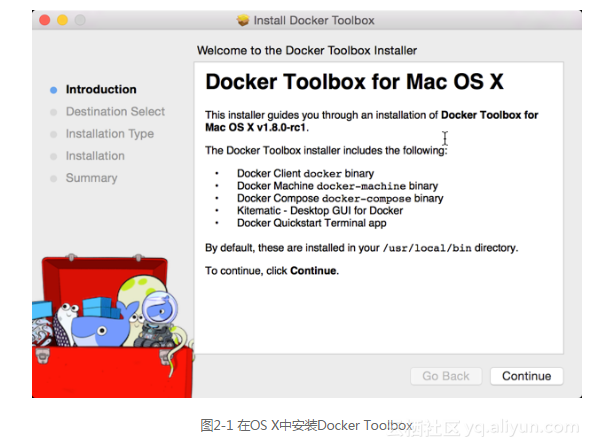Image resolution: width=590 pixels, height=448 pixels.
Task: Click the blue bullet beside Introduction
Action: [53, 90]
